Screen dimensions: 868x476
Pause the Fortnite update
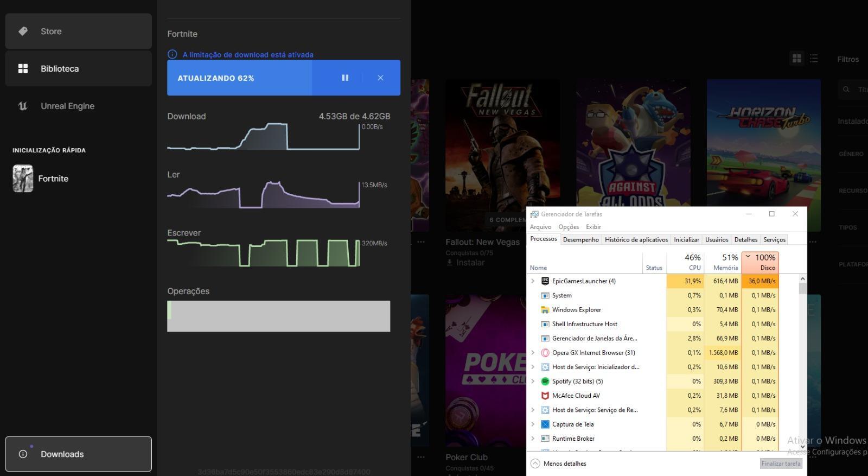(345, 78)
